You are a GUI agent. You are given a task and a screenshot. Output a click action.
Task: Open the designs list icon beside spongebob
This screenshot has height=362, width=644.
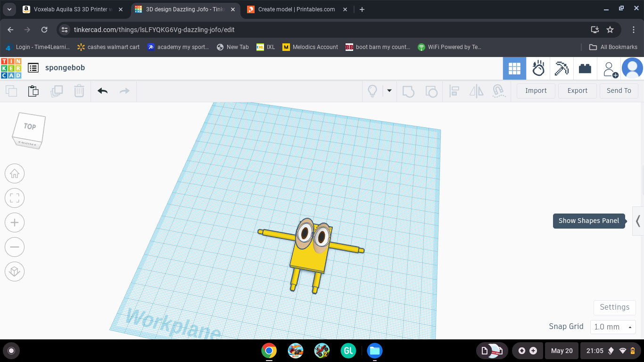pos(33,68)
